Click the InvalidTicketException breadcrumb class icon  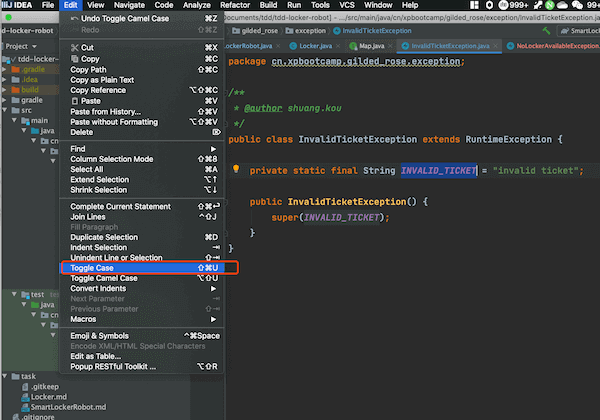pos(335,31)
